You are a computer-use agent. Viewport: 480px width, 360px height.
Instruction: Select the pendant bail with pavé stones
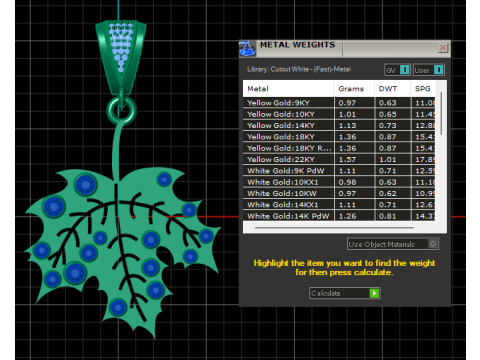[121, 57]
